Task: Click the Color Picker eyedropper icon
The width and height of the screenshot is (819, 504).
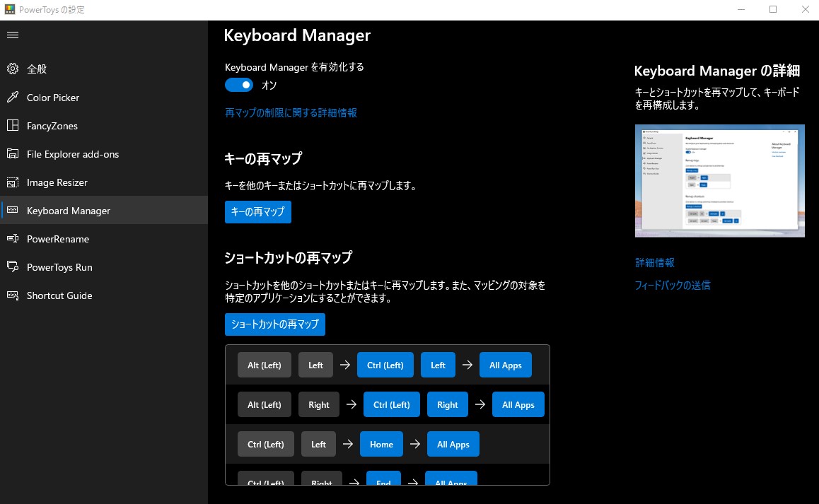Action: (x=13, y=98)
